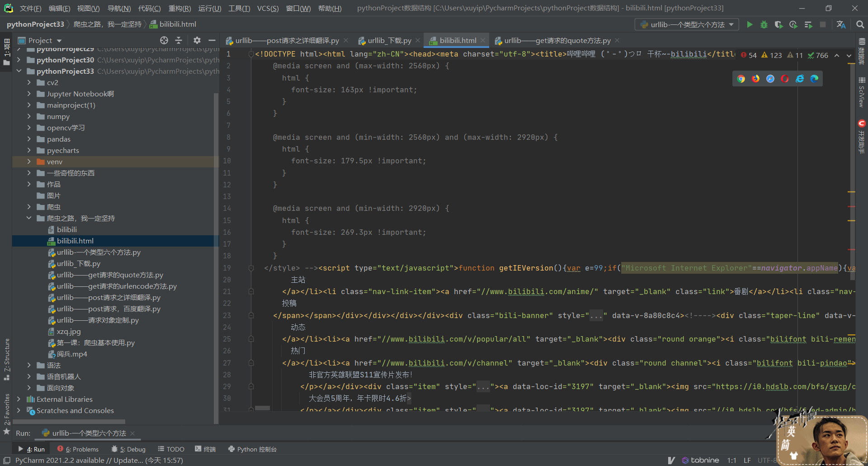The height and width of the screenshot is (466, 868).
Task: Click the PyCharm 2021.2.2 update notification
Action: [x=99, y=460]
